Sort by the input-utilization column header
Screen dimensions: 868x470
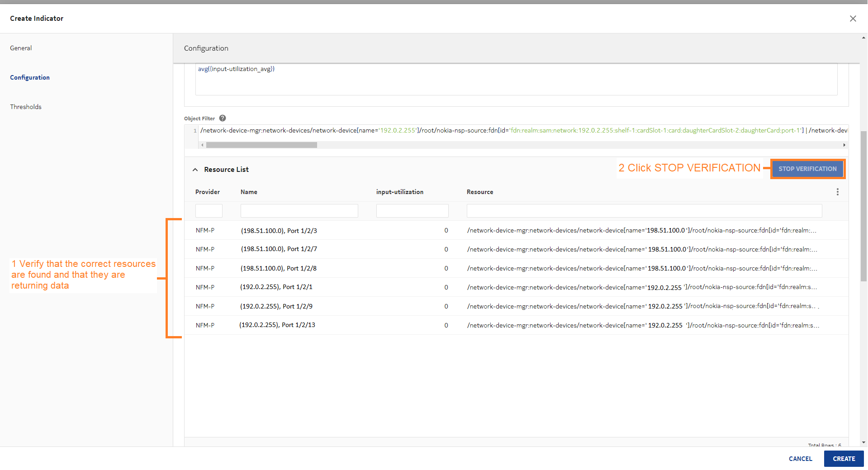click(399, 192)
